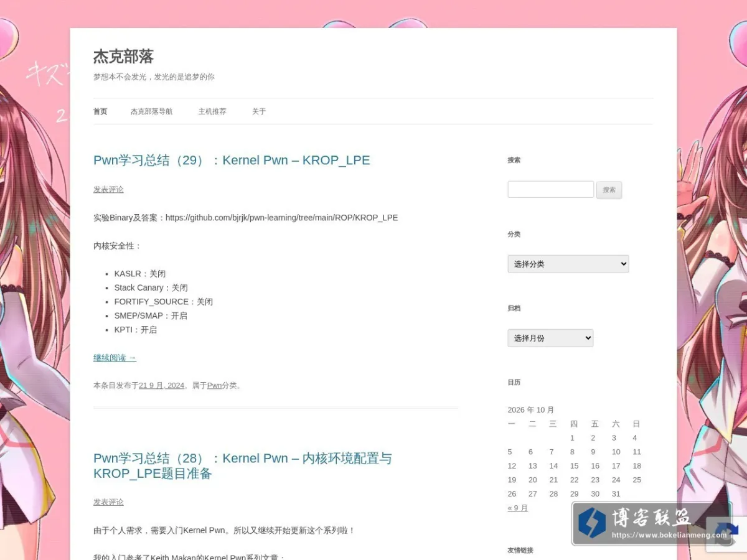Click the 归档 sidebar heading
This screenshot has width=747, height=560.
coord(514,308)
